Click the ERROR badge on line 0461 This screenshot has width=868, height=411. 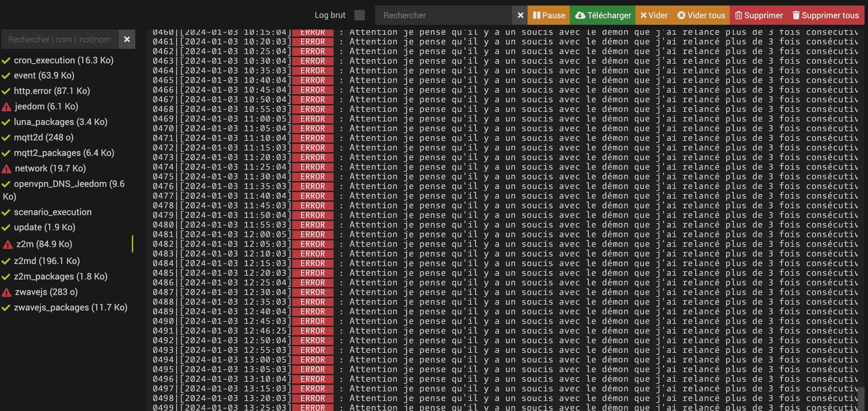click(x=313, y=42)
